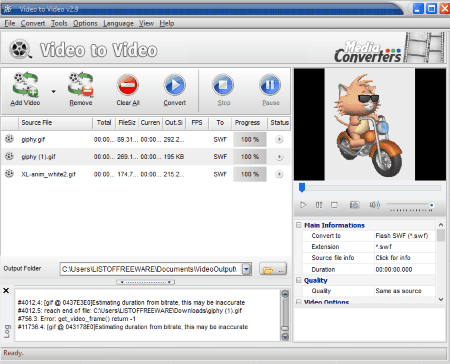450x364 pixels.
Task: Open the output folder path dropdown
Action: [247, 269]
